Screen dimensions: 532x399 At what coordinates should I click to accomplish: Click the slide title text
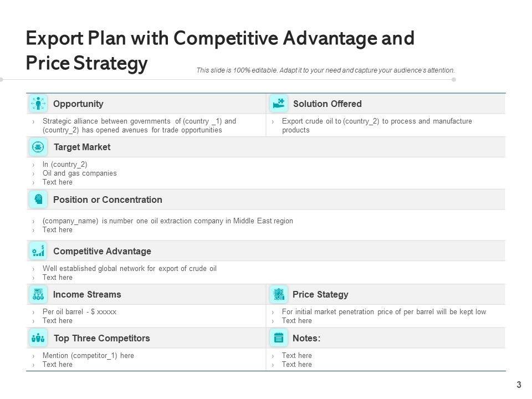click(x=220, y=51)
